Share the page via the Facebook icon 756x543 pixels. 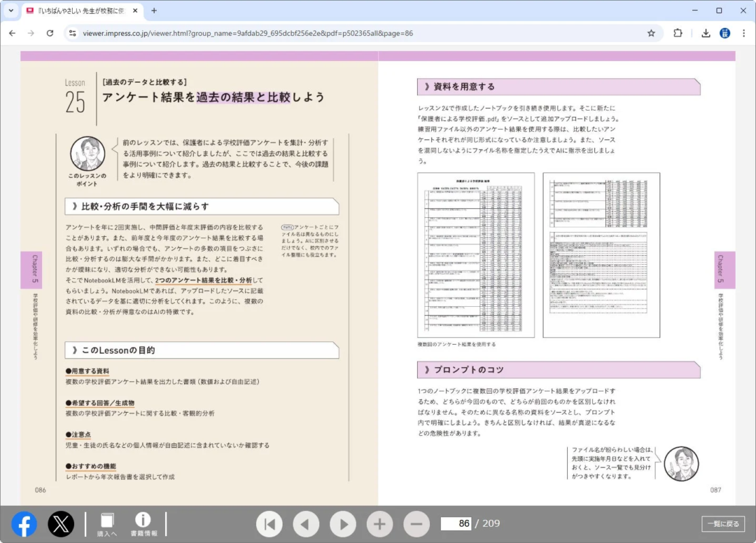(x=24, y=523)
